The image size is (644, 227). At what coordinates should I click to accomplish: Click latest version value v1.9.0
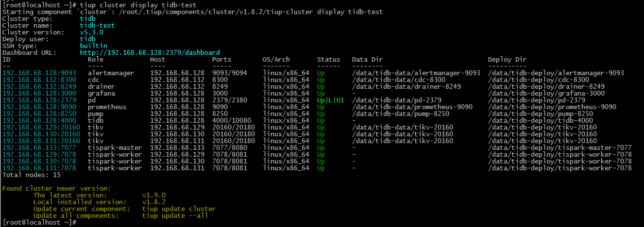click(x=154, y=195)
